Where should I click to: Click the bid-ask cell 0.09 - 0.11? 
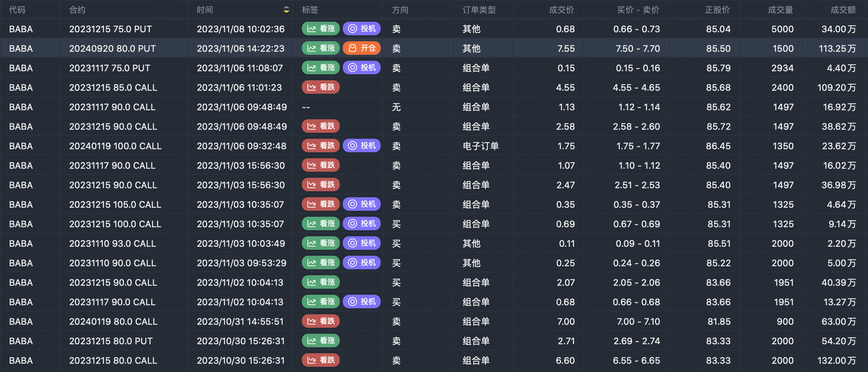pos(638,243)
